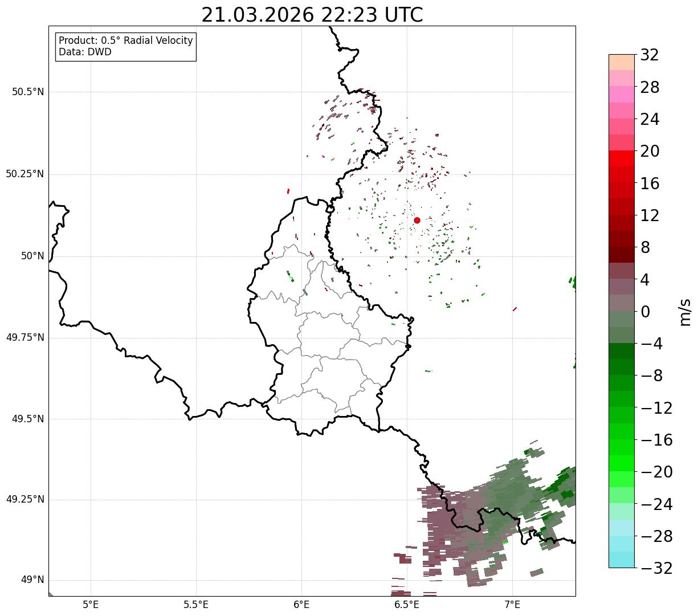
Task: Click the '50.5°N' latitude label
Action: click(x=28, y=92)
